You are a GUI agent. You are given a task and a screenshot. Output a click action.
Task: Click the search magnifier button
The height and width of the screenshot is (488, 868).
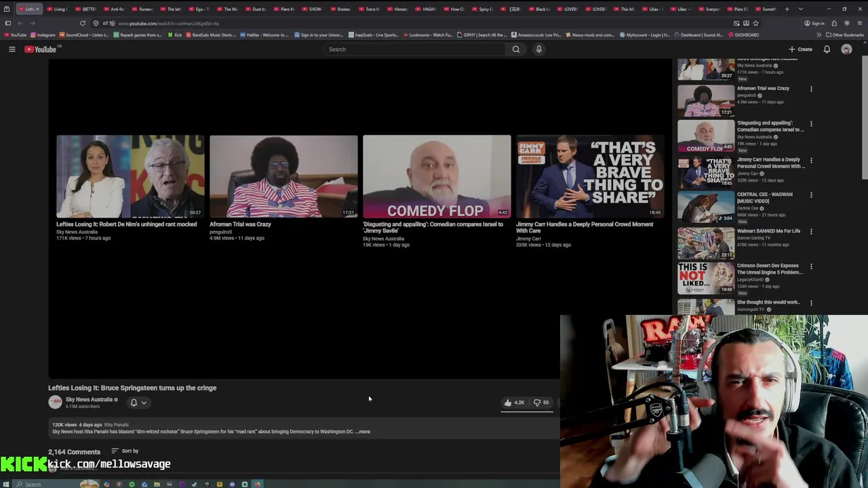pyautogui.click(x=516, y=49)
